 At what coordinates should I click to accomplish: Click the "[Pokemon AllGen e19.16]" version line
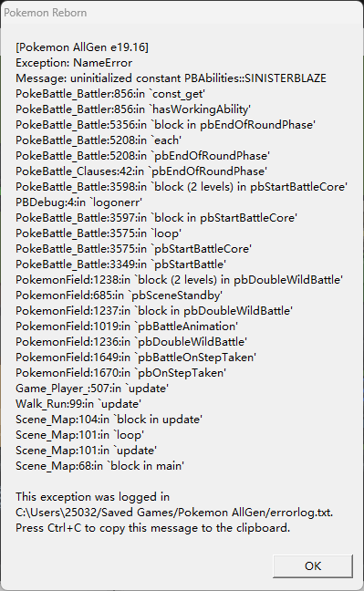[82, 47]
